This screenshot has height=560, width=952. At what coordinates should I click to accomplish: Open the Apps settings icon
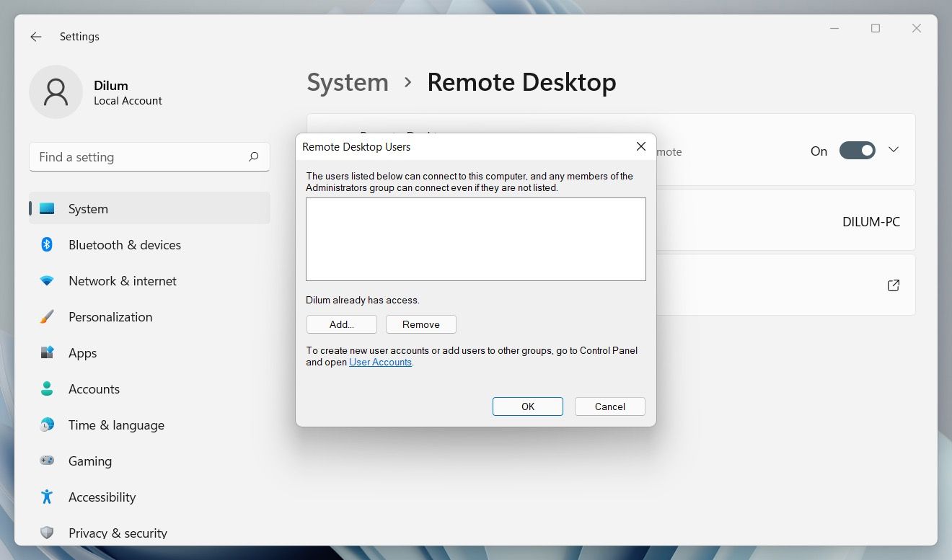pos(46,353)
